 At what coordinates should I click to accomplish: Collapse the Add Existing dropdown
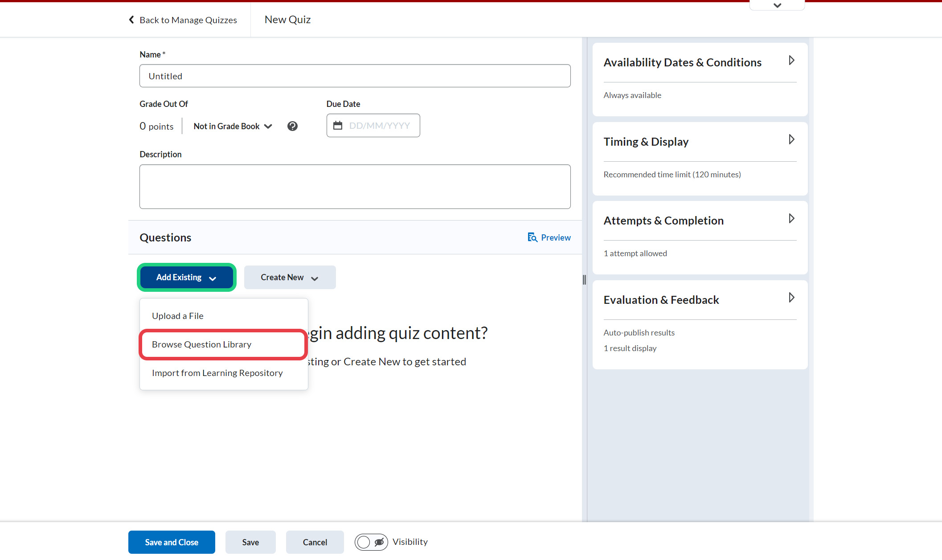tap(186, 278)
